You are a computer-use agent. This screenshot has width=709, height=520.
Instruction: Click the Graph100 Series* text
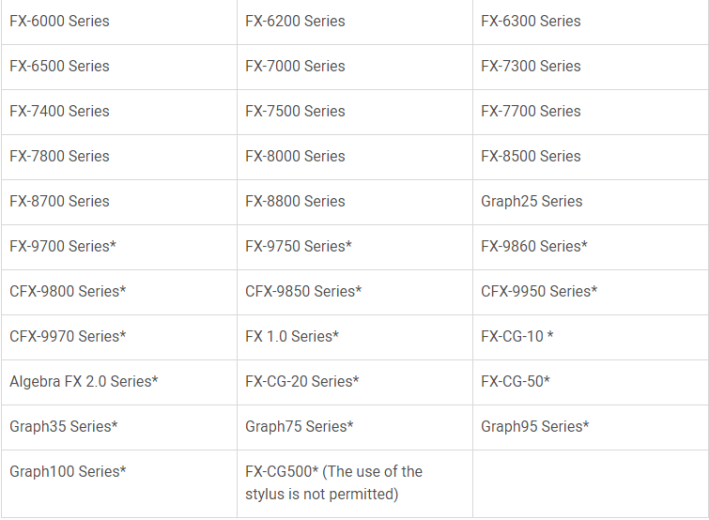tap(68, 472)
